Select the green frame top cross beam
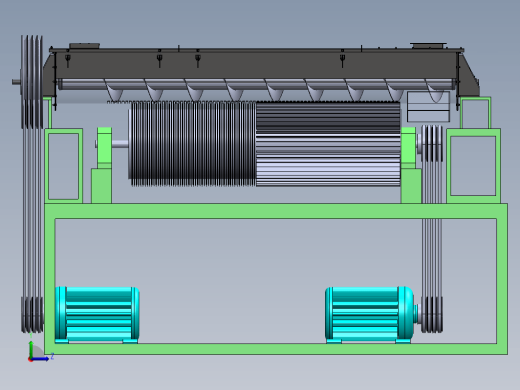Screen dimensions: 520x390 pos(276,211)
